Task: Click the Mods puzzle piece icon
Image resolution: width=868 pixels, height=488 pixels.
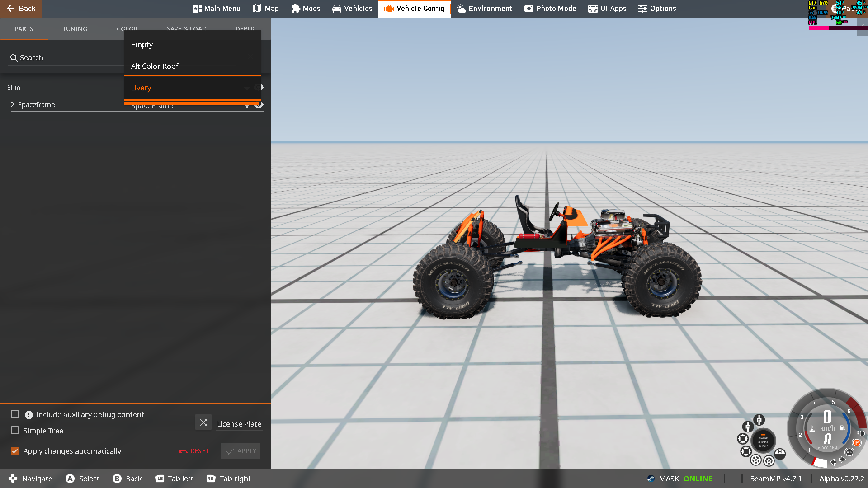Action: click(296, 9)
